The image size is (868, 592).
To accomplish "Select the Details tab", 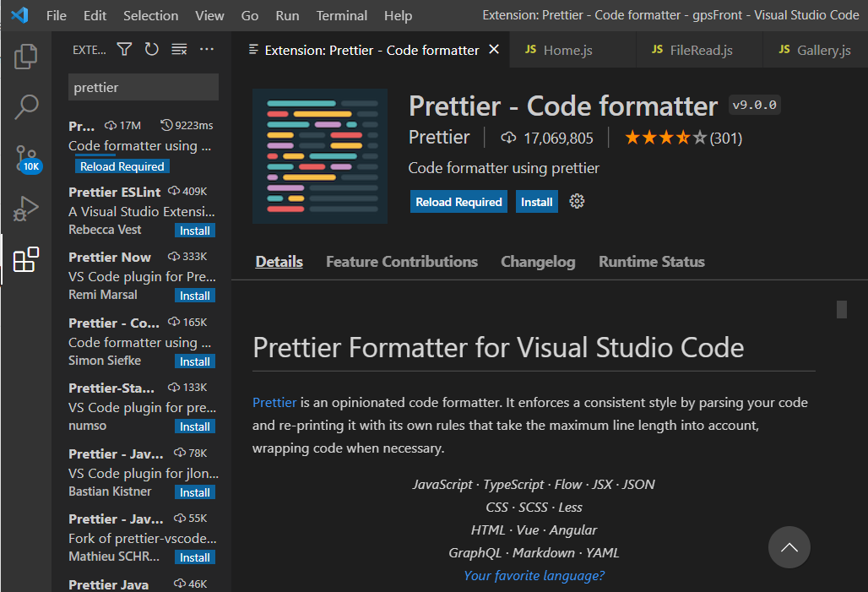I will (x=279, y=262).
